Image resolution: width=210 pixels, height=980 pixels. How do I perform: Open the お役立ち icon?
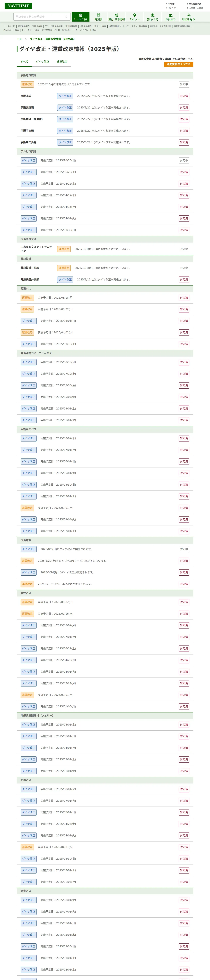[170, 17]
